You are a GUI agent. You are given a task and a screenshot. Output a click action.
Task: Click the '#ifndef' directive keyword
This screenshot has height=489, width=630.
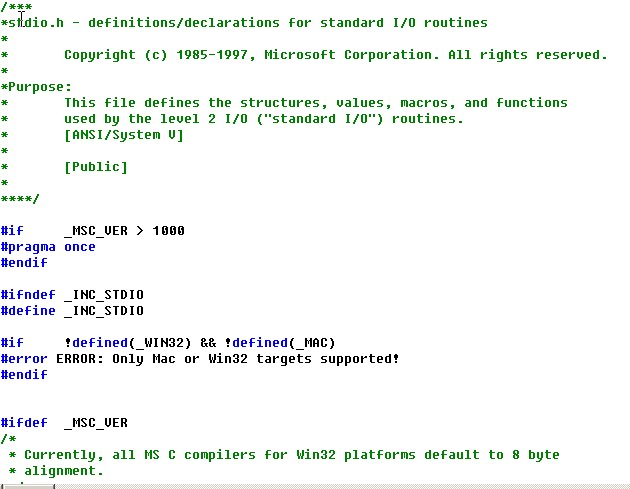28,295
